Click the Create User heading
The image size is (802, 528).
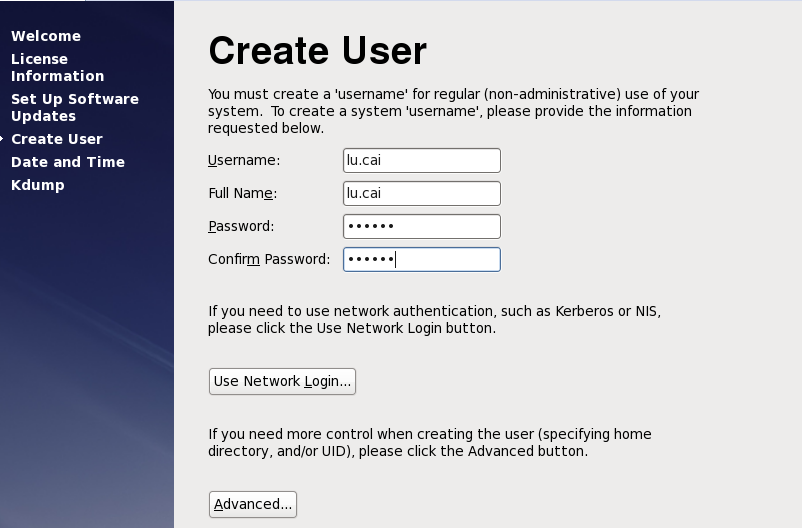point(318,51)
